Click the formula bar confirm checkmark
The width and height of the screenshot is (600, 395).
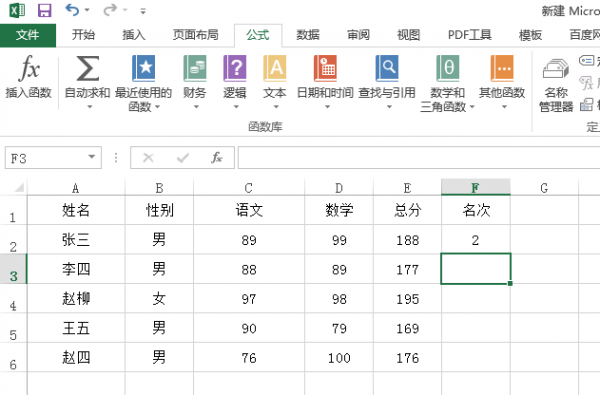(183, 157)
